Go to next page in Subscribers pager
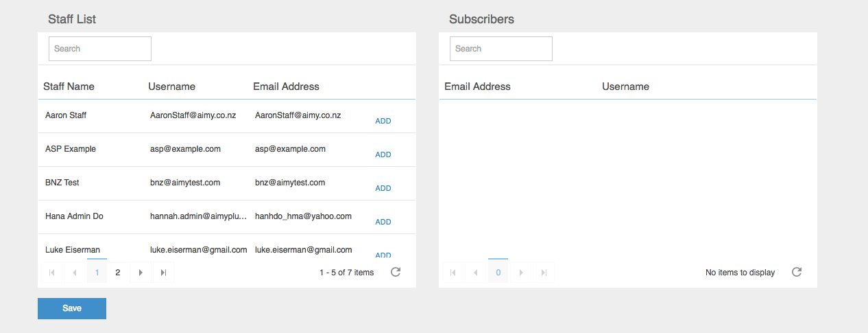The image size is (868, 333). [521, 273]
